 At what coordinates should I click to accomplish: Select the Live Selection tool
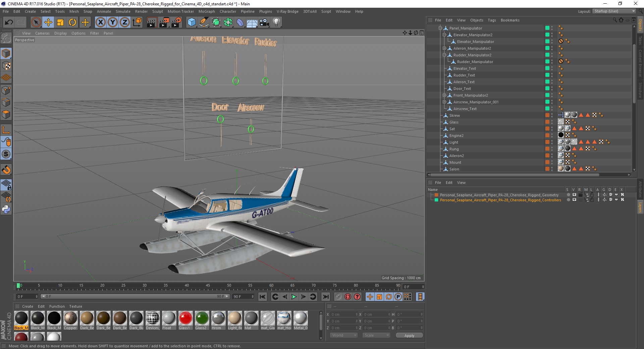tap(36, 22)
